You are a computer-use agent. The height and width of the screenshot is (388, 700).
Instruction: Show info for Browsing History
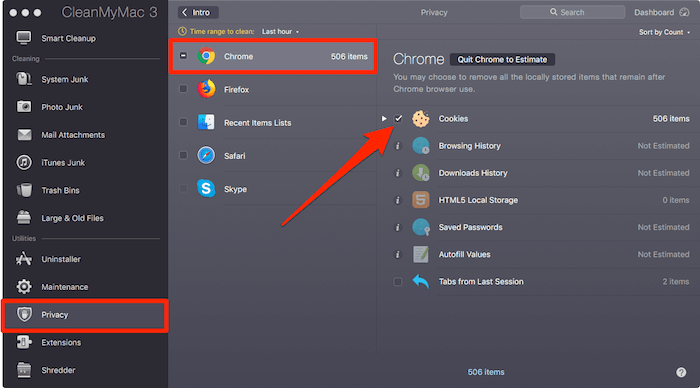click(x=398, y=146)
